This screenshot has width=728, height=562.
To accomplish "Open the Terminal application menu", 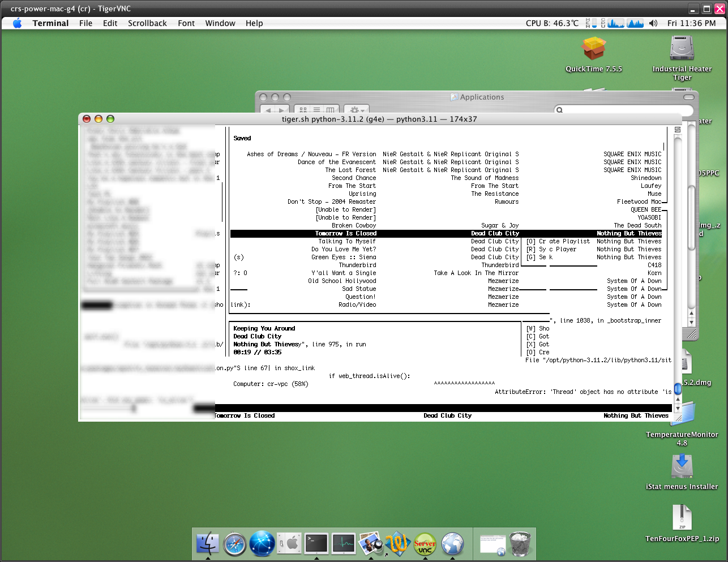I will (x=50, y=23).
